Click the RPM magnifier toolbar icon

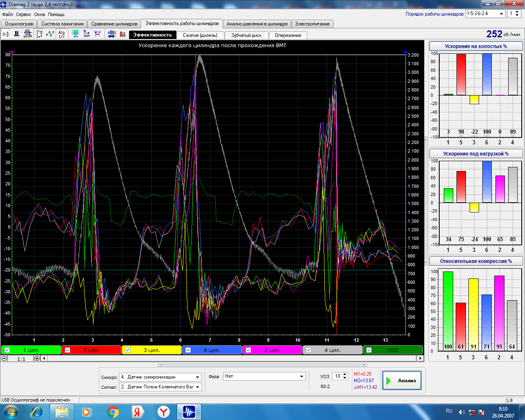click(27, 34)
